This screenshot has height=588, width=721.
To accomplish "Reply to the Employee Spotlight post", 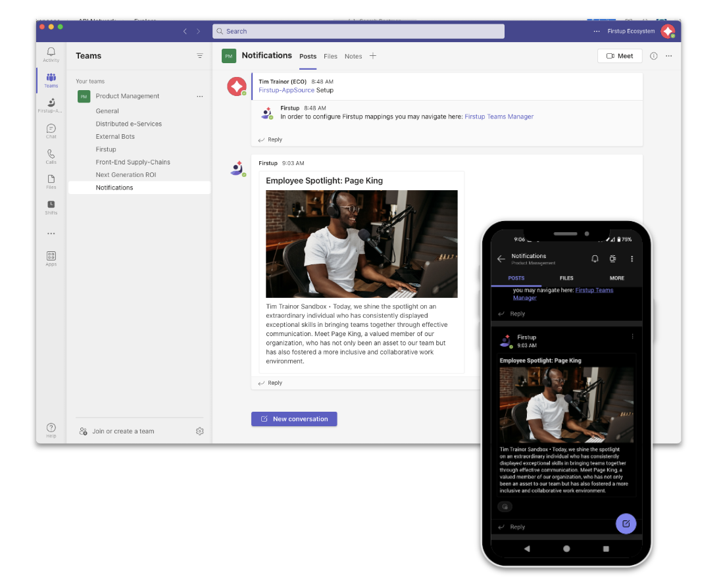I will click(x=270, y=383).
